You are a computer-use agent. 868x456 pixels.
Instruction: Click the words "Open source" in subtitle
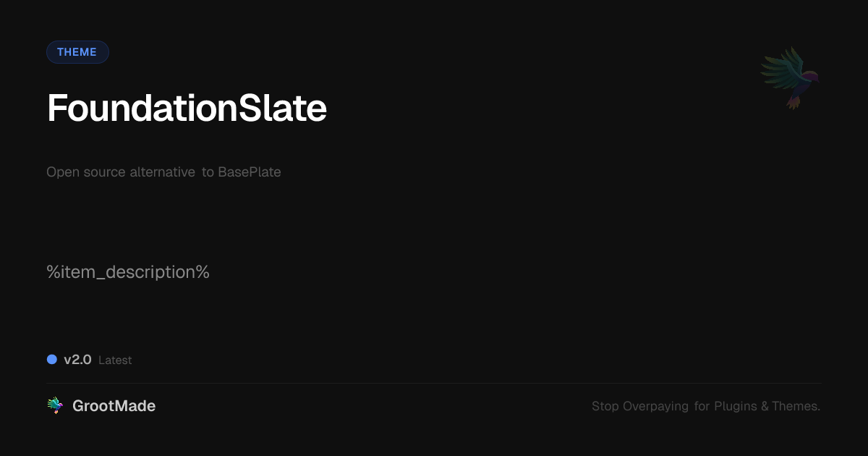point(86,172)
